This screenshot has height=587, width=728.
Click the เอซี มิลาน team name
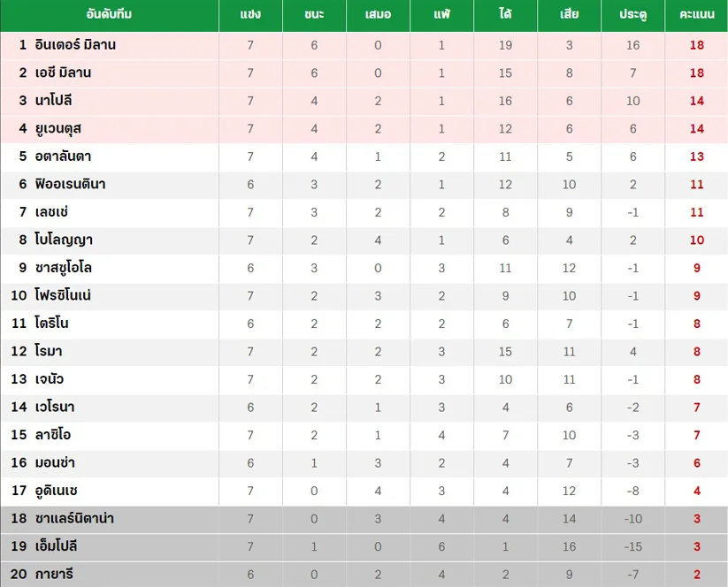click(63, 72)
